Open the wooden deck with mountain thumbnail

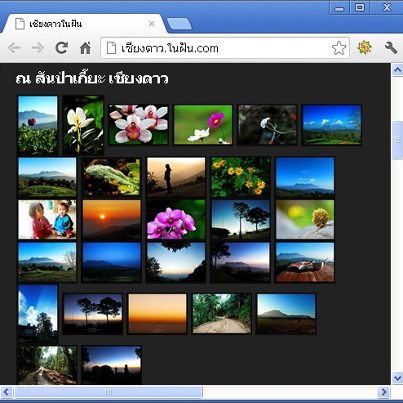tap(305, 262)
